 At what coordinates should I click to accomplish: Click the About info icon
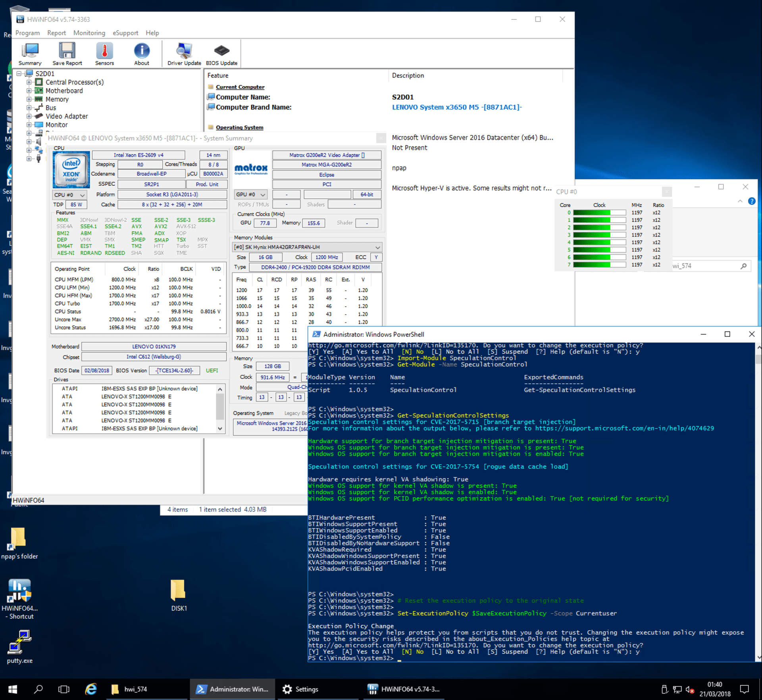pos(142,54)
